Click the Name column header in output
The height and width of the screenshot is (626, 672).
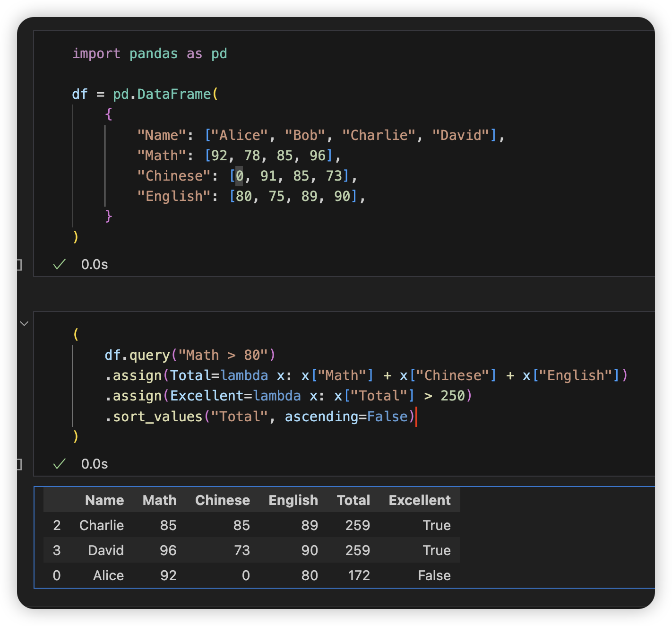[x=104, y=500]
